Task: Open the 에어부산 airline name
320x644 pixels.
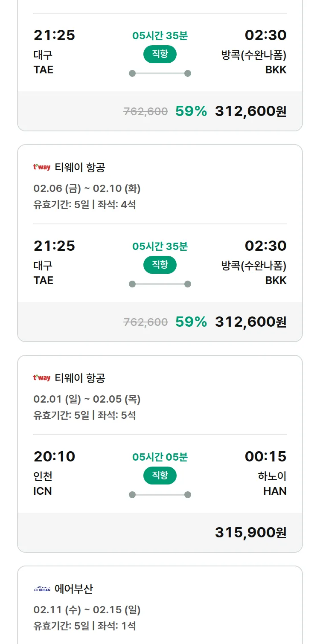Action: pyautogui.click(x=74, y=589)
